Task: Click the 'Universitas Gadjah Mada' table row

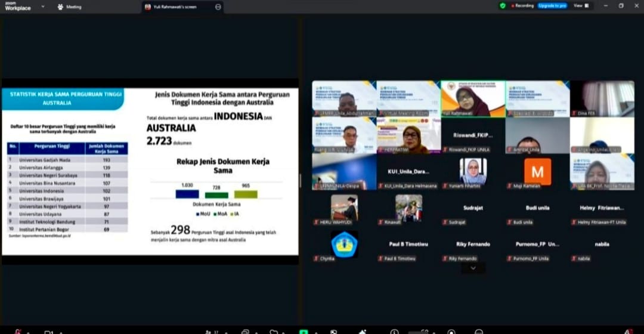Action: pyautogui.click(x=67, y=160)
